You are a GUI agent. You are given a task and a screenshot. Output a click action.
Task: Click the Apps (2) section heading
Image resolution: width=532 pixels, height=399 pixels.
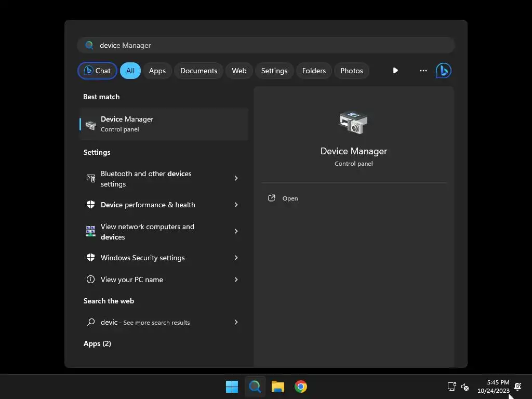click(x=97, y=343)
